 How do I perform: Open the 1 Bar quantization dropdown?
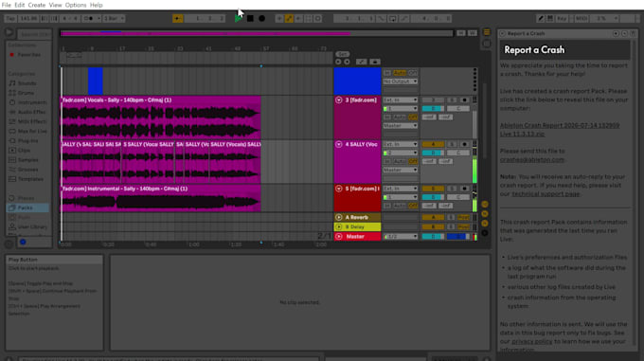click(x=114, y=19)
